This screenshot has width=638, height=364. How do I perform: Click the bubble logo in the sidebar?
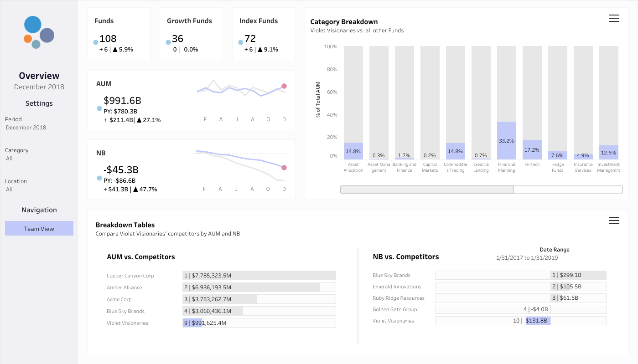39,32
